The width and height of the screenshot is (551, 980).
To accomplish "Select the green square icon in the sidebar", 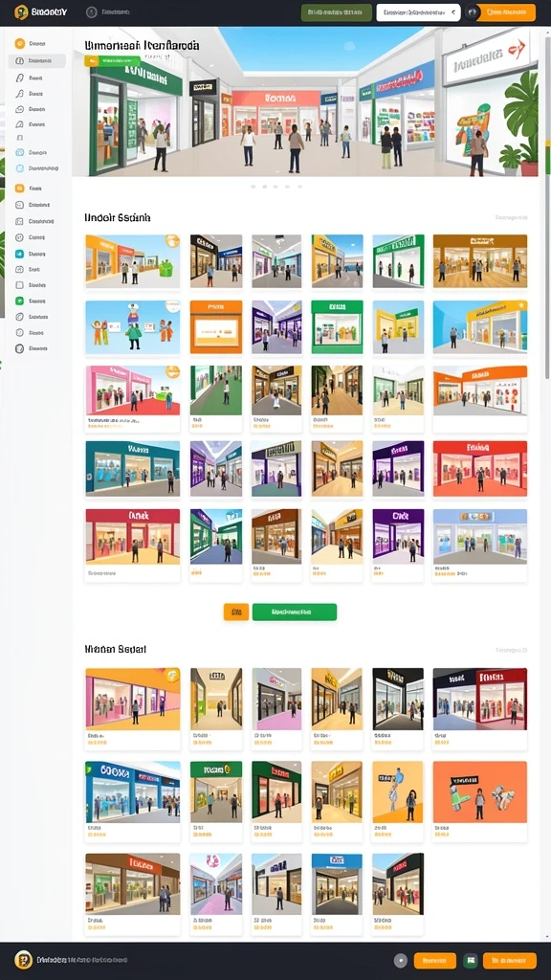I will pos(19,301).
